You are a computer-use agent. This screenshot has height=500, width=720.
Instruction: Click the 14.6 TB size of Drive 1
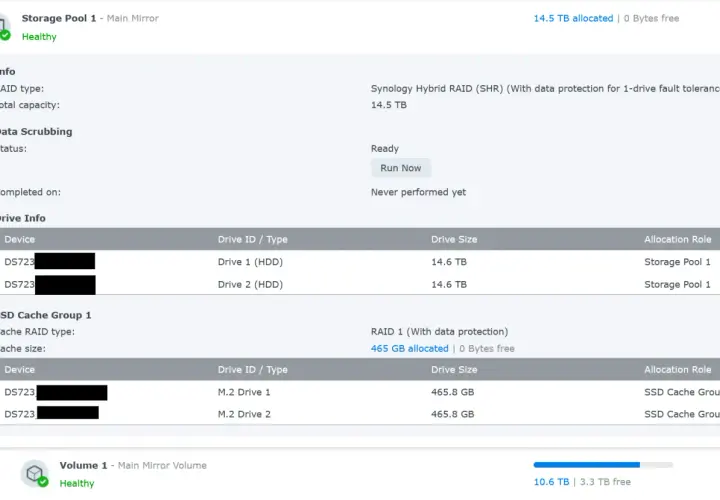449,262
